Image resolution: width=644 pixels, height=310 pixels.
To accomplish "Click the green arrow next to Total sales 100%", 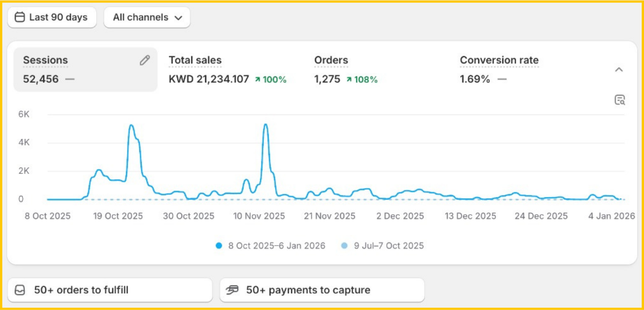I will [x=258, y=80].
